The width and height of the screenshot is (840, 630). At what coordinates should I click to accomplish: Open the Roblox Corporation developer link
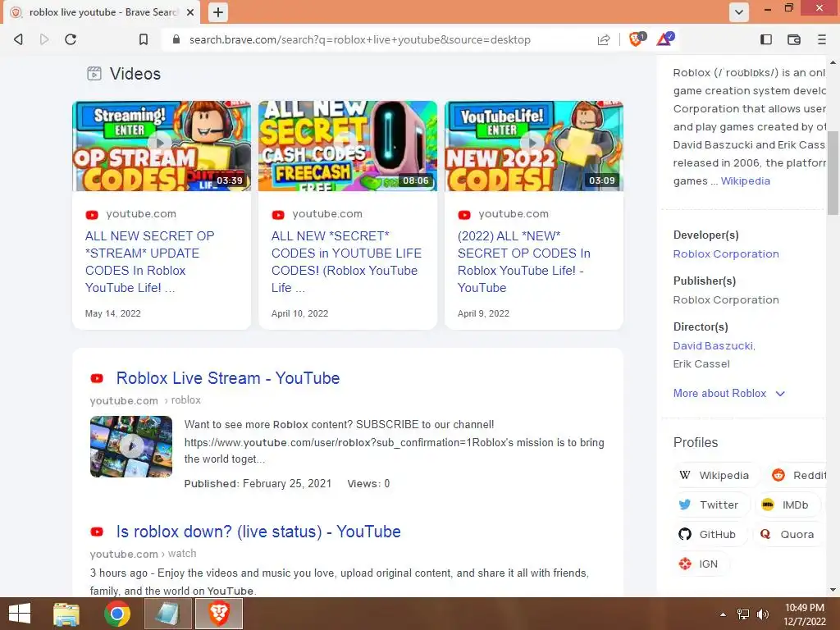tap(726, 254)
